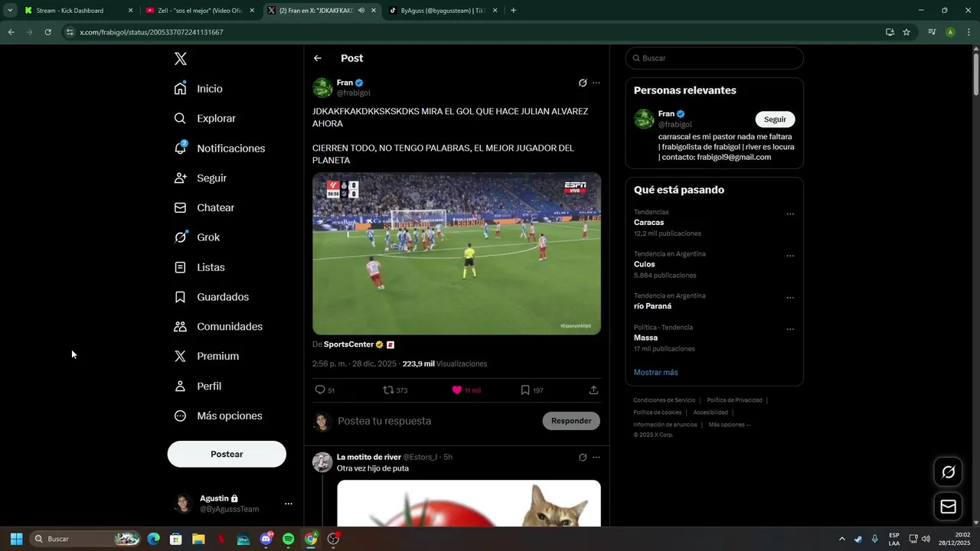Click the Premium X icon

[x=180, y=356]
